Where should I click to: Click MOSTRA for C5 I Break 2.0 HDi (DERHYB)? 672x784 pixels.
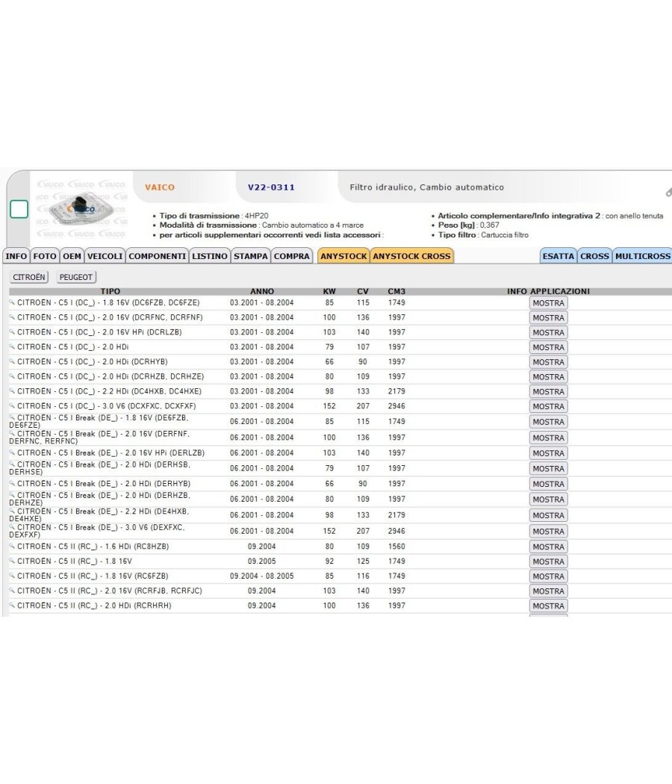(x=549, y=484)
